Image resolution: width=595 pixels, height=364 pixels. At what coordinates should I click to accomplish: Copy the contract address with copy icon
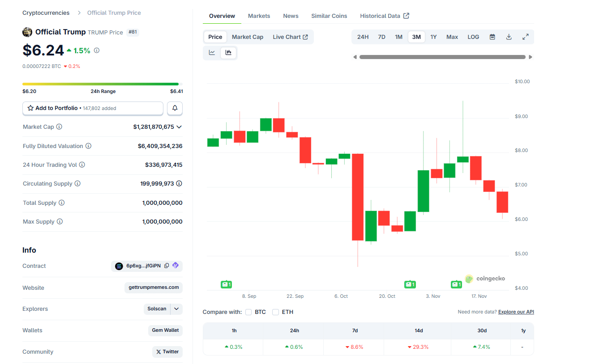pos(167,266)
